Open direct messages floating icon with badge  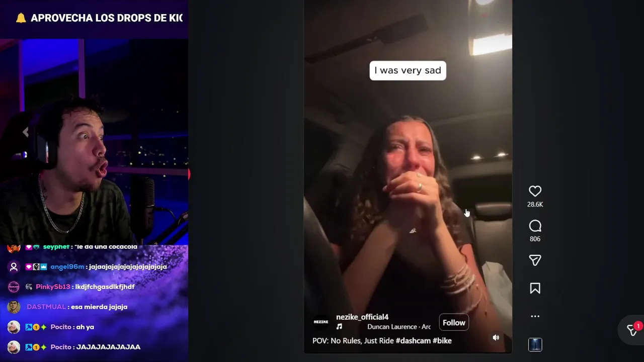pos(632,330)
